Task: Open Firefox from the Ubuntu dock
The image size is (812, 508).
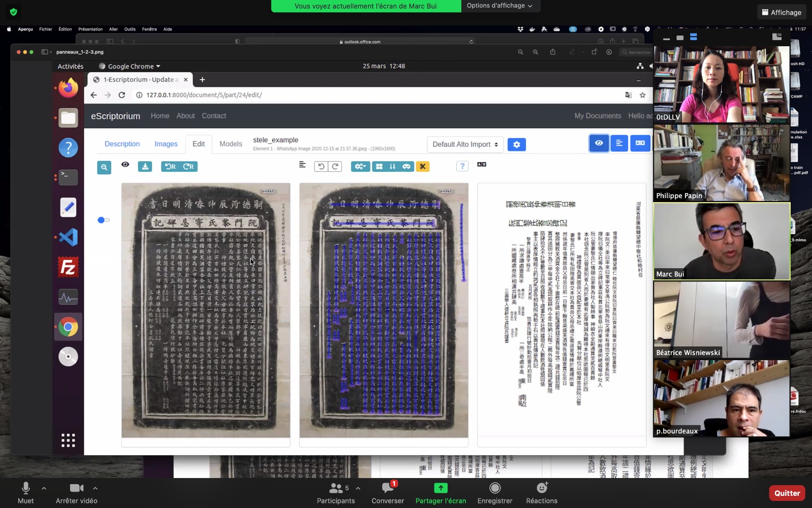Action: (68, 88)
